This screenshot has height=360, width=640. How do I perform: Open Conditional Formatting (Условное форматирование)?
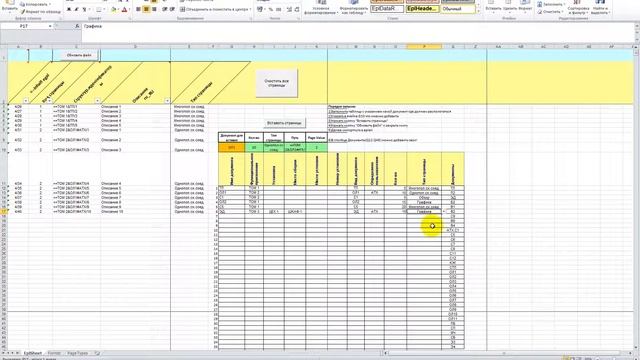(x=322, y=7)
